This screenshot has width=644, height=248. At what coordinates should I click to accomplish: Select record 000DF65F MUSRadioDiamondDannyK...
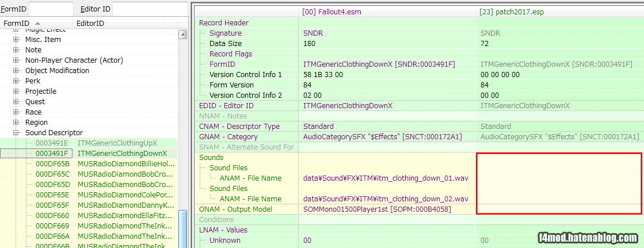89,205
